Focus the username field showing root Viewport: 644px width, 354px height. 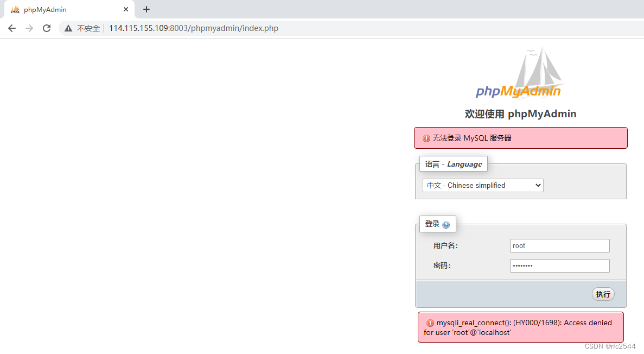559,245
